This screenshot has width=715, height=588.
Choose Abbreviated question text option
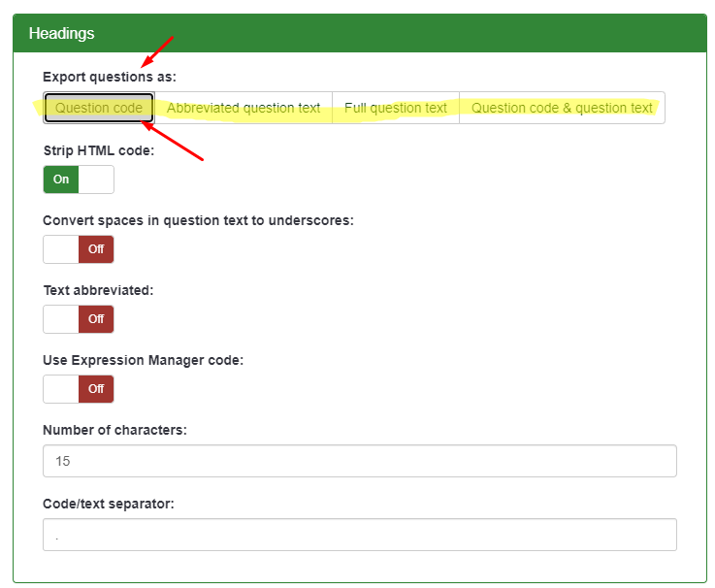pyautogui.click(x=243, y=108)
